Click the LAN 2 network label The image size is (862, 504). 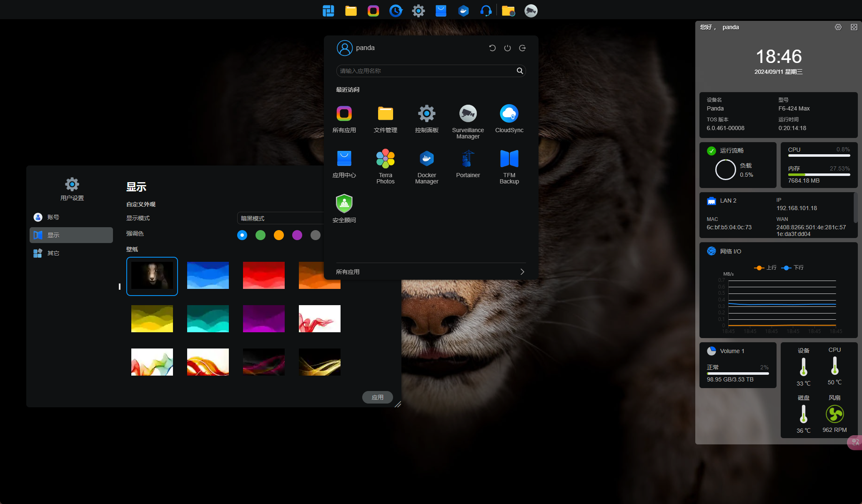(x=728, y=201)
